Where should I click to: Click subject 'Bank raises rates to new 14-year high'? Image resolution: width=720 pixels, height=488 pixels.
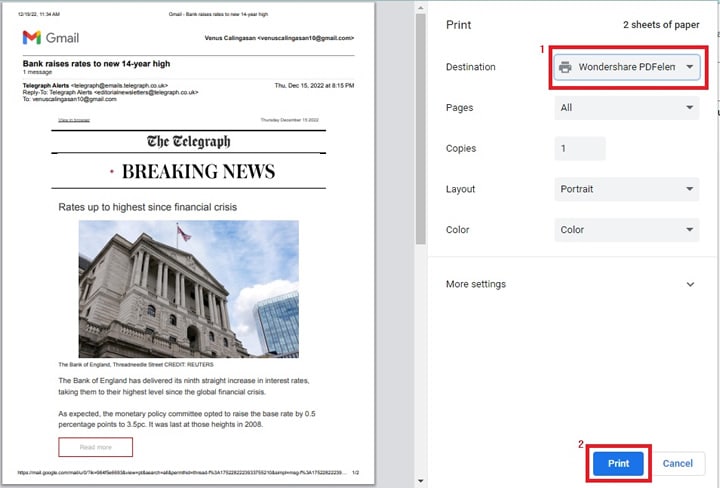96,63
